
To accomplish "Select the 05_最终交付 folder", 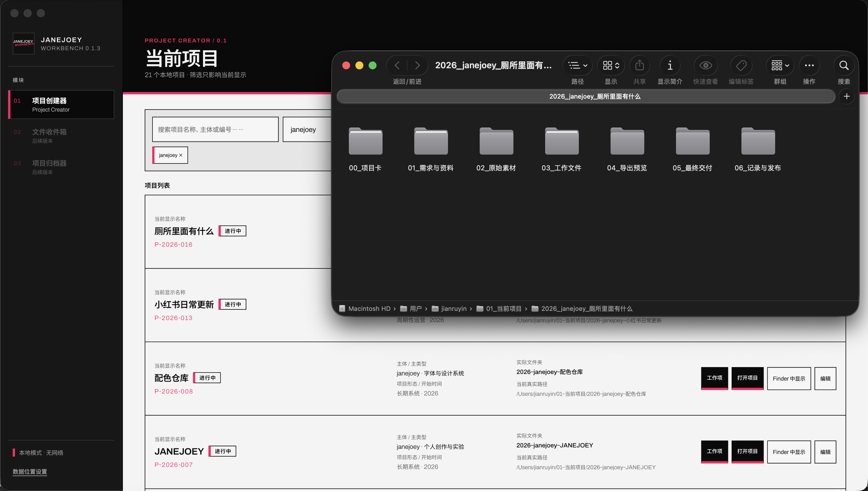I will (x=692, y=149).
